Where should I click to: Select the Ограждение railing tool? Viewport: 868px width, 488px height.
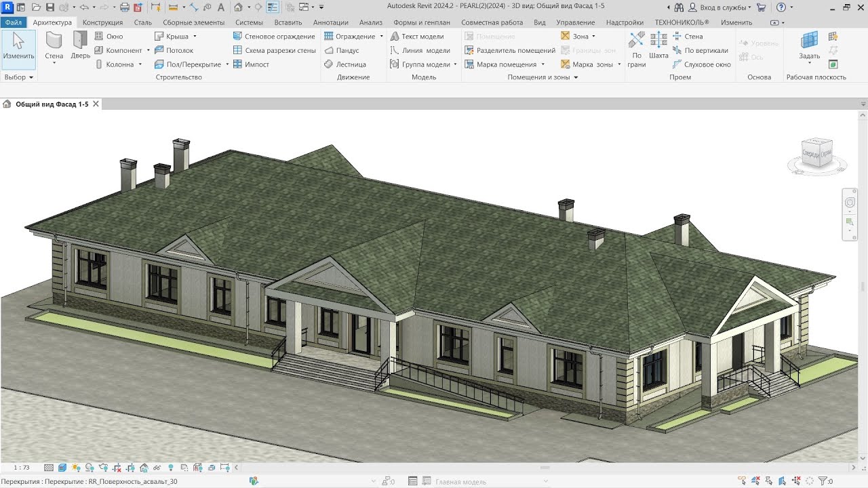click(x=350, y=36)
